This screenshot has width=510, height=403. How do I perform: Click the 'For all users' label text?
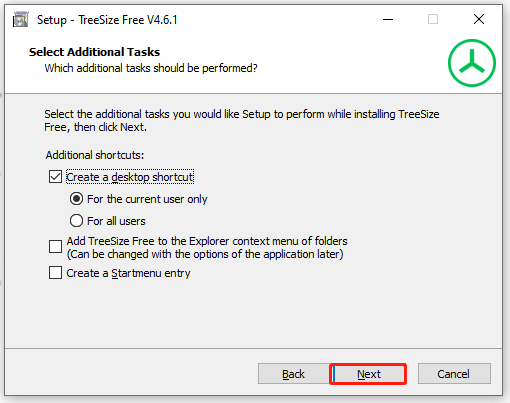click(x=116, y=221)
